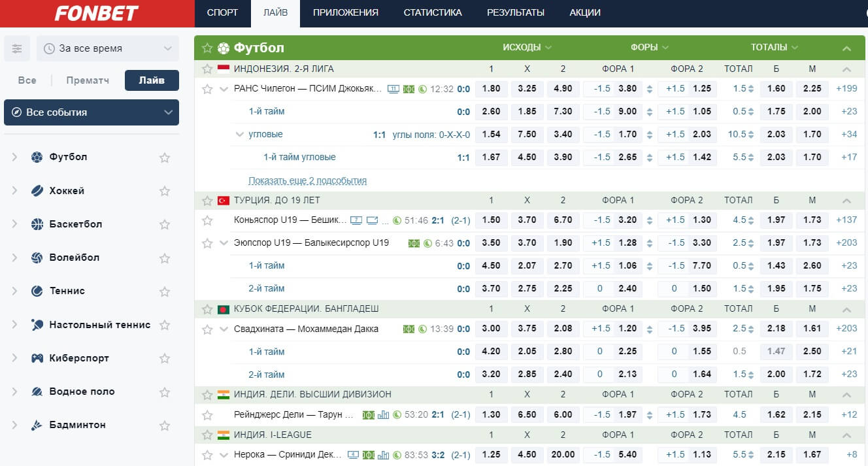The width and height of the screenshot is (868, 466).
Task: Click the basketball icon beside Баскетбол
Action: pos(37,224)
